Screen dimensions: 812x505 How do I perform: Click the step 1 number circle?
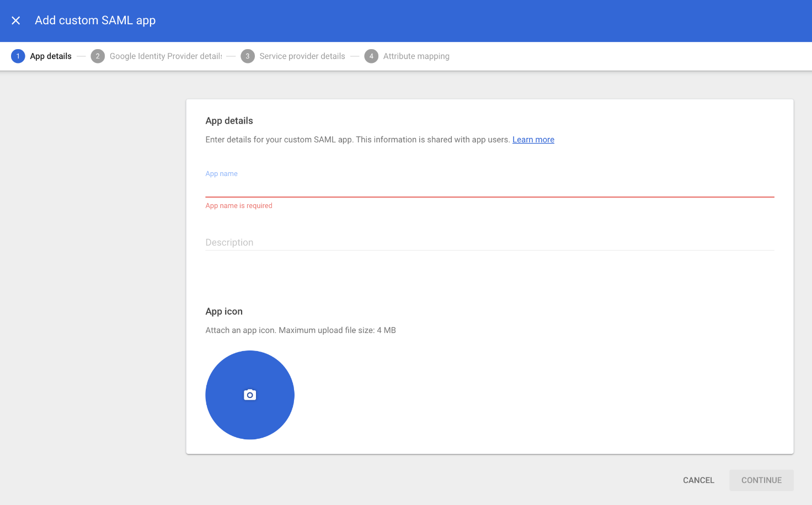18,56
